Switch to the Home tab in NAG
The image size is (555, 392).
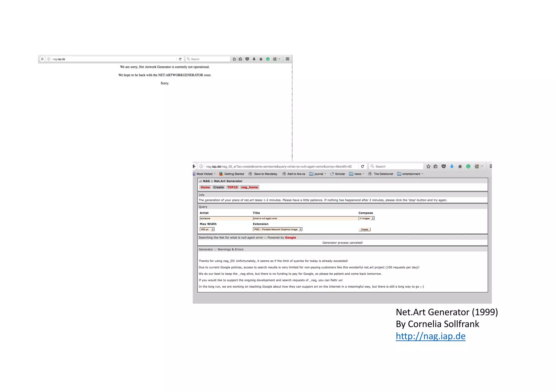click(205, 187)
